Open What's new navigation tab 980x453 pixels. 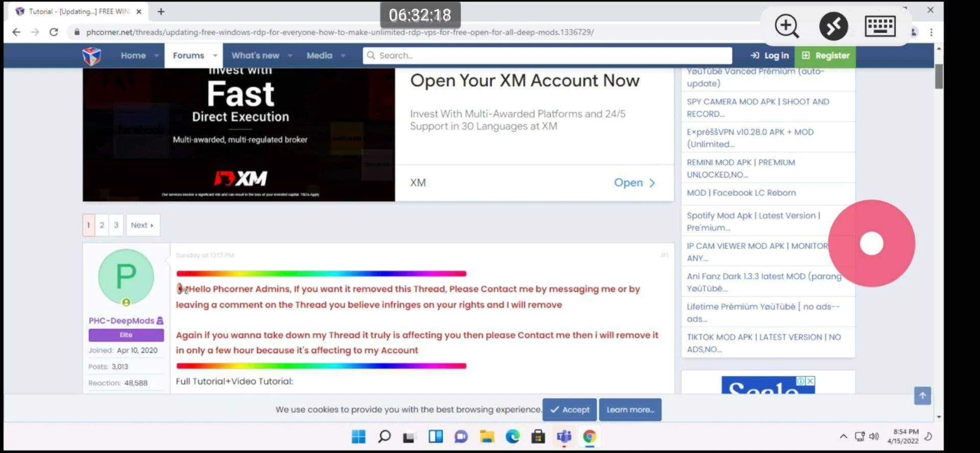pyautogui.click(x=255, y=56)
